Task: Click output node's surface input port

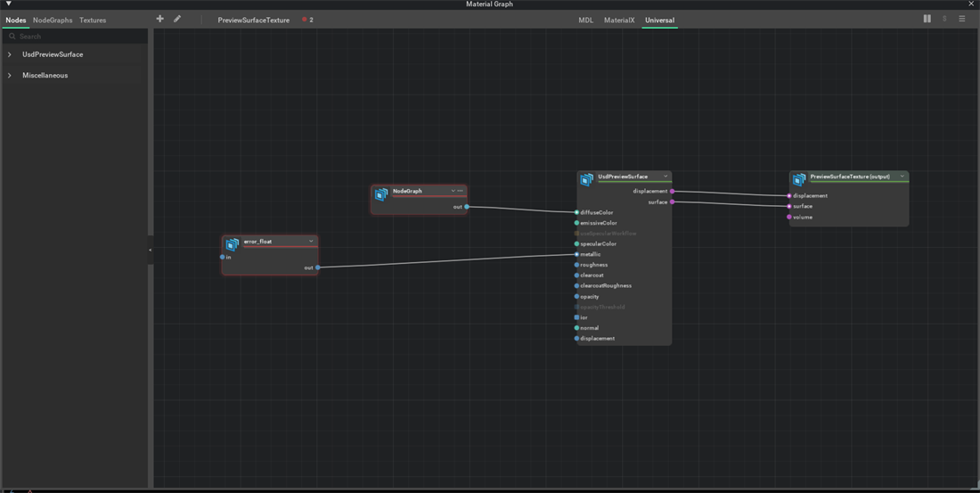Action: pyautogui.click(x=789, y=206)
